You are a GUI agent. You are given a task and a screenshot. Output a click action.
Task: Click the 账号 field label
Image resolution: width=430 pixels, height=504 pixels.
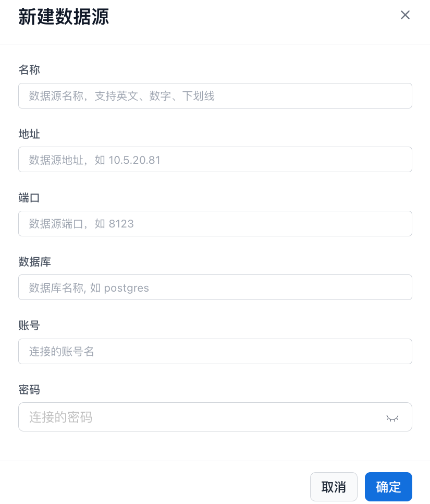pos(29,326)
